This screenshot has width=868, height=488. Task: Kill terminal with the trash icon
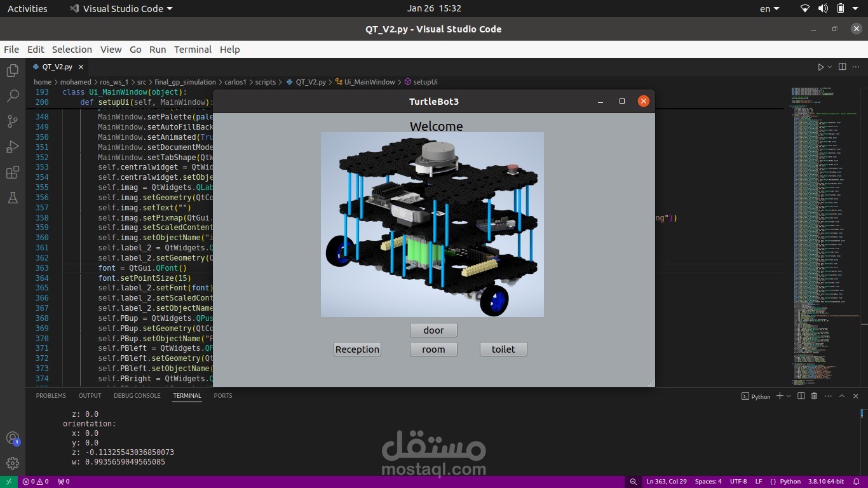click(x=814, y=396)
